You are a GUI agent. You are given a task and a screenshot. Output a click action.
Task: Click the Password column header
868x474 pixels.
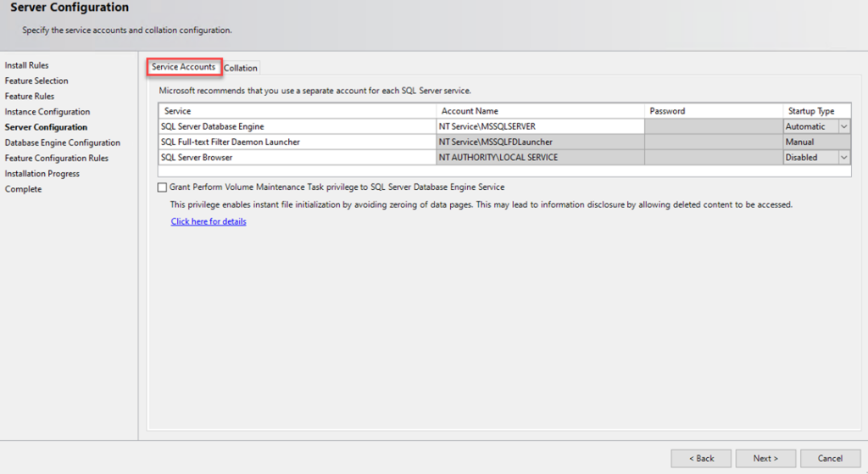click(714, 111)
